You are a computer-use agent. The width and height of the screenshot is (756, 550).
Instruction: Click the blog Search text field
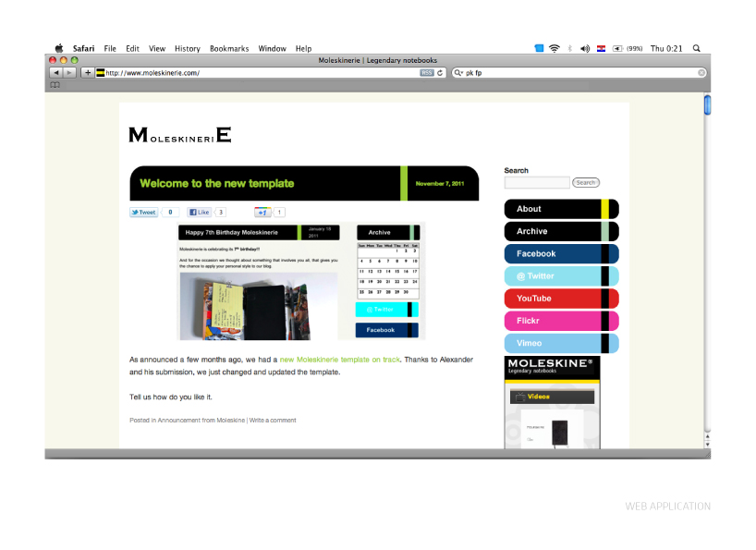(537, 183)
